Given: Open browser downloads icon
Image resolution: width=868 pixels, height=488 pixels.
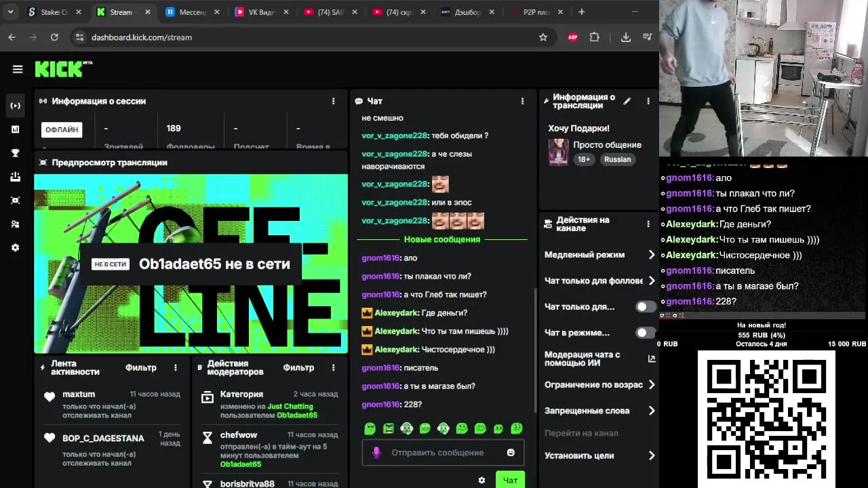Looking at the screenshot, I should 626,37.
